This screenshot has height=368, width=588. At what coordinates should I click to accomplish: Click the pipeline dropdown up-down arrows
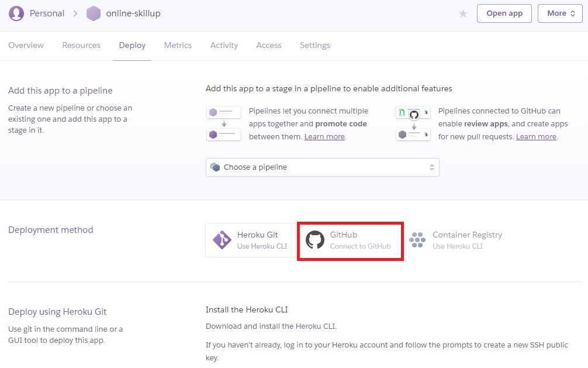pos(431,167)
